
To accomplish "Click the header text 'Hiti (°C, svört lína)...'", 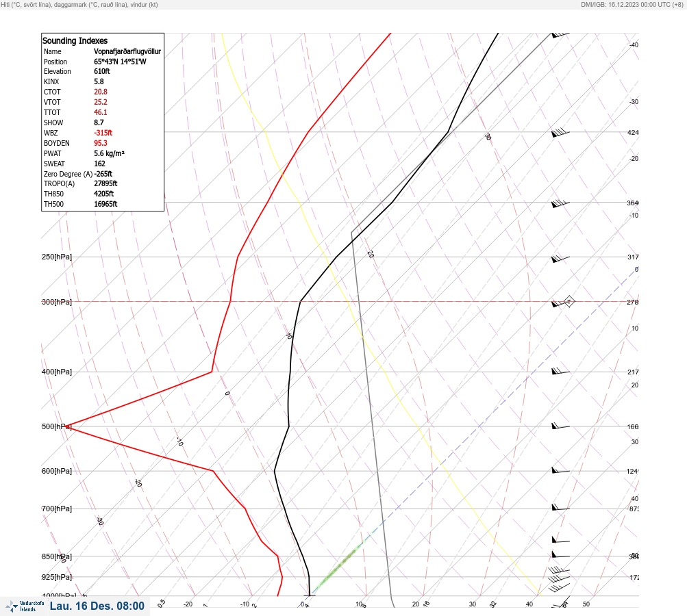I will 79,5.
